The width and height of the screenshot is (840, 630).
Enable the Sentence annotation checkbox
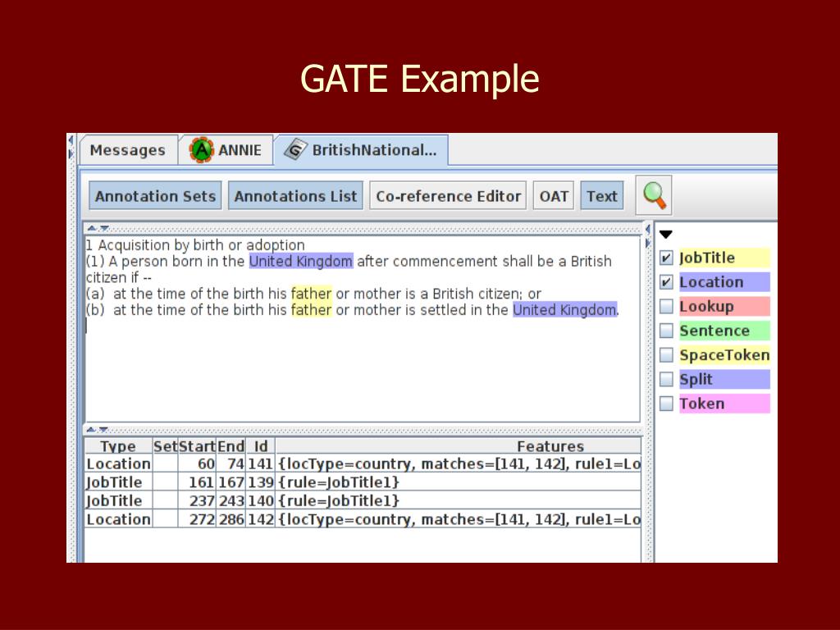(666, 331)
